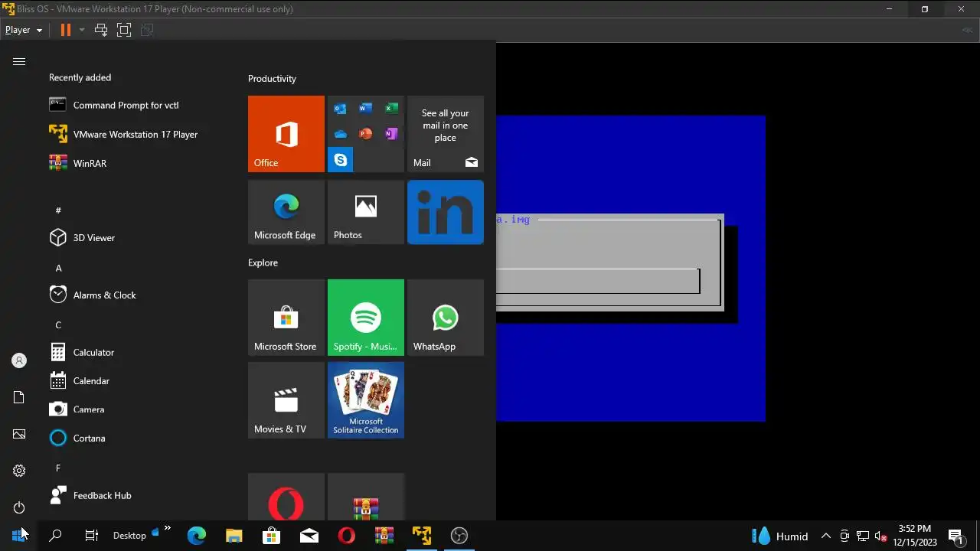Open Pictures from the Start sidebar

[x=19, y=434]
